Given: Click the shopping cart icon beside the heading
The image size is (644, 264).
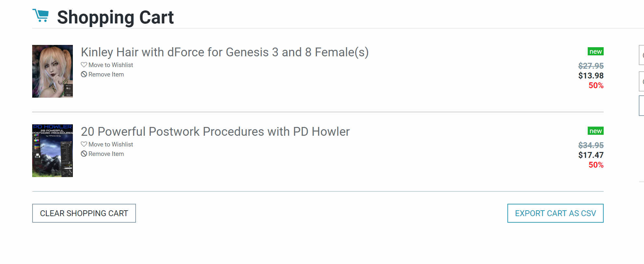Looking at the screenshot, I should pyautogui.click(x=41, y=16).
